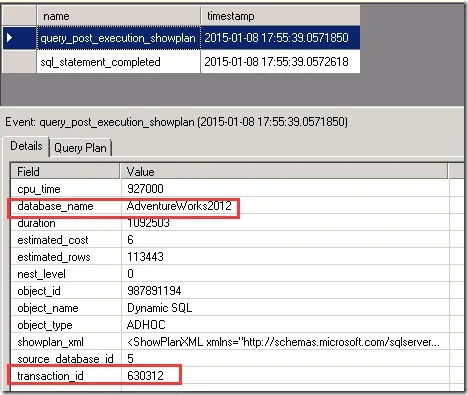Viewport: 468px width, 395px height.
Task: Select the estimated_rows field
Action: pyautogui.click(x=54, y=257)
